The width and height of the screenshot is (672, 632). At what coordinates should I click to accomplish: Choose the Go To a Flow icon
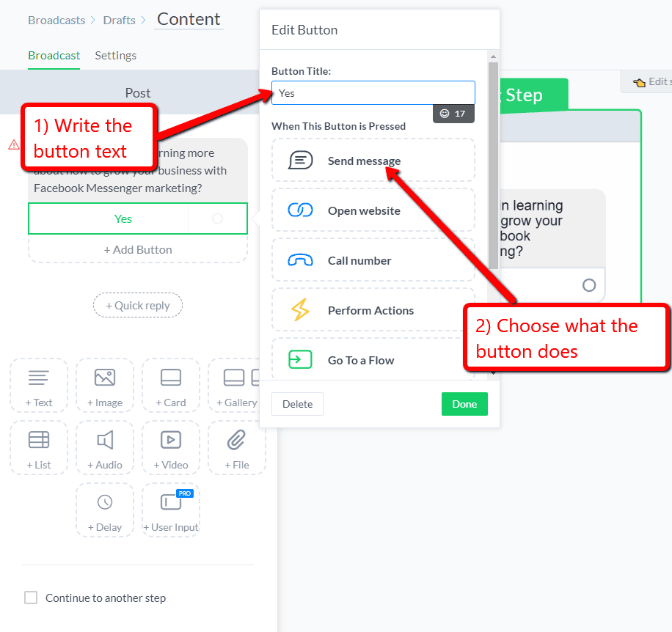point(300,360)
